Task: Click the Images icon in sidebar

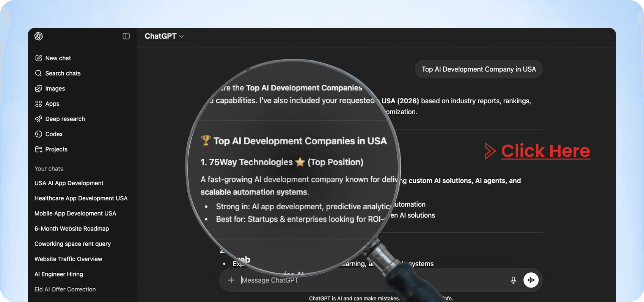Action: (x=38, y=89)
